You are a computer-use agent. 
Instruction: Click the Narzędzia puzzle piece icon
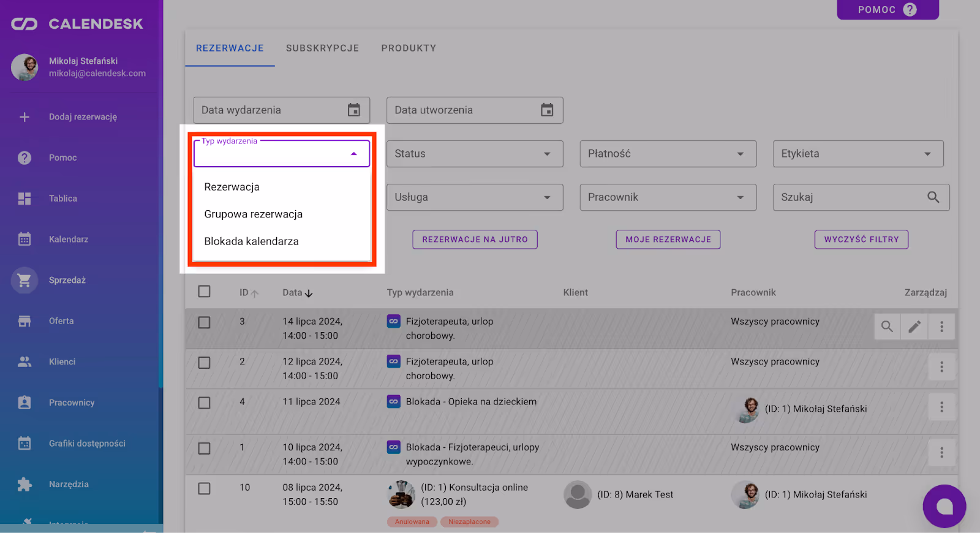point(24,485)
